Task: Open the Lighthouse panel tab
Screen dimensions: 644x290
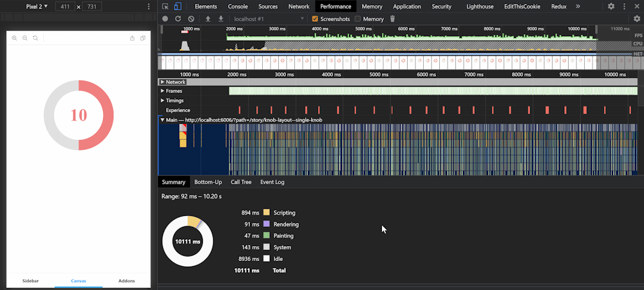Action: [479, 6]
